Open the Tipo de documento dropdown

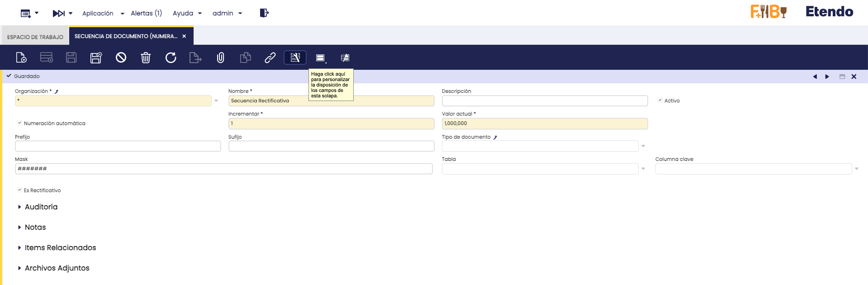tap(643, 146)
